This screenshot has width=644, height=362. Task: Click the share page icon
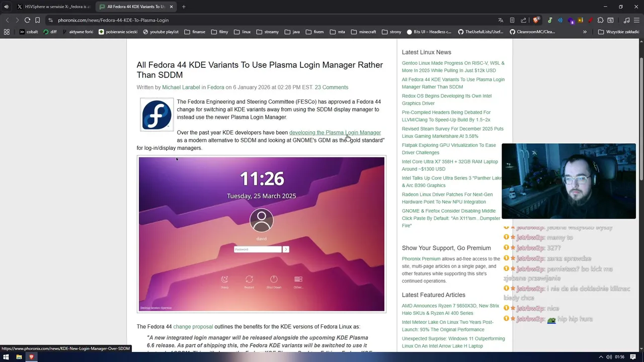pyautogui.click(x=524, y=20)
